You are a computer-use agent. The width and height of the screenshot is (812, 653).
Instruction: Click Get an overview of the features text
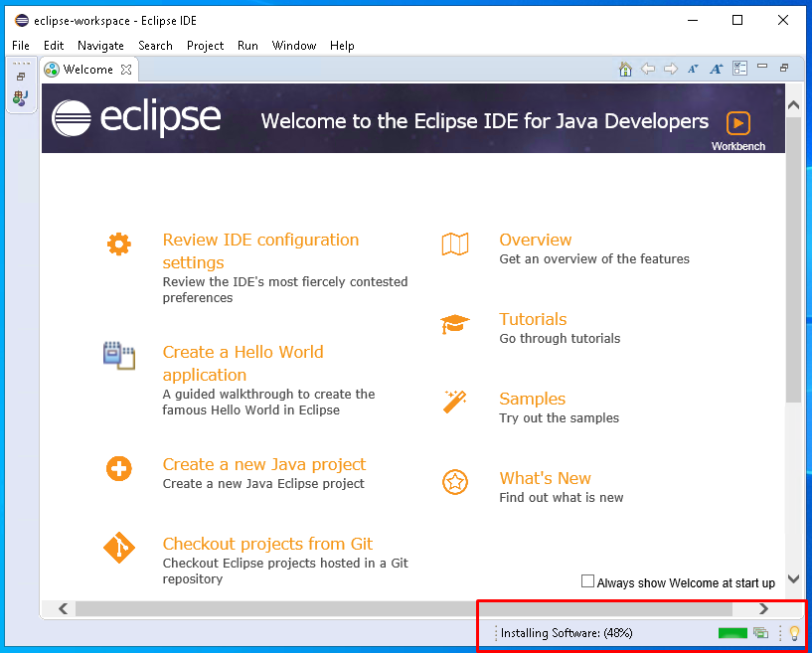coord(594,259)
